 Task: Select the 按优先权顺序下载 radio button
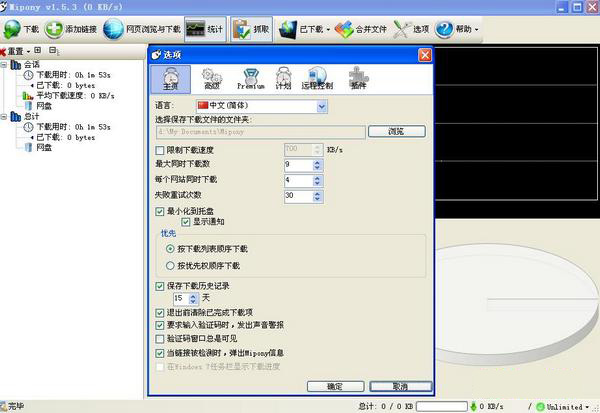pos(170,266)
